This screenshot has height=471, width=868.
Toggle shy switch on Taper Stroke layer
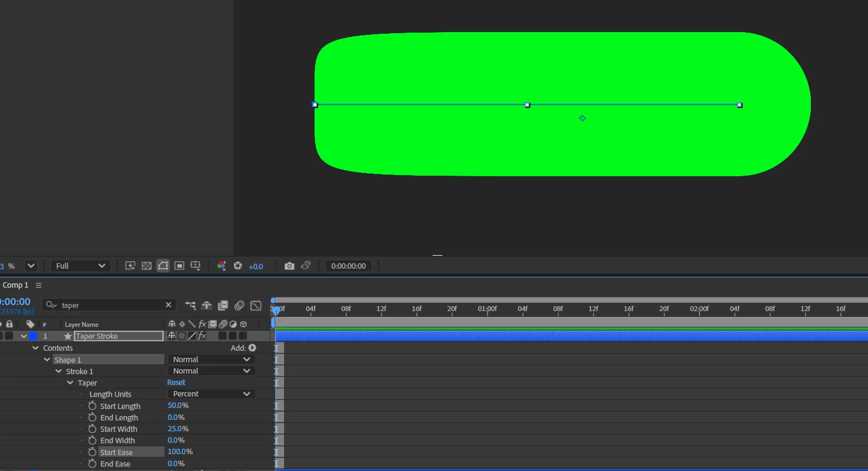click(x=172, y=336)
